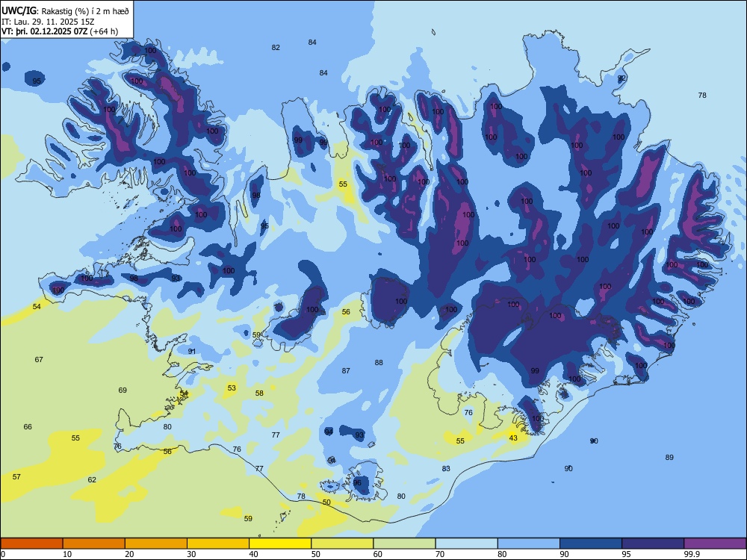This screenshot has width=747, height=560.
Task: Click the orange 10–20 legend swatch
Action: [x=94, y=544]
